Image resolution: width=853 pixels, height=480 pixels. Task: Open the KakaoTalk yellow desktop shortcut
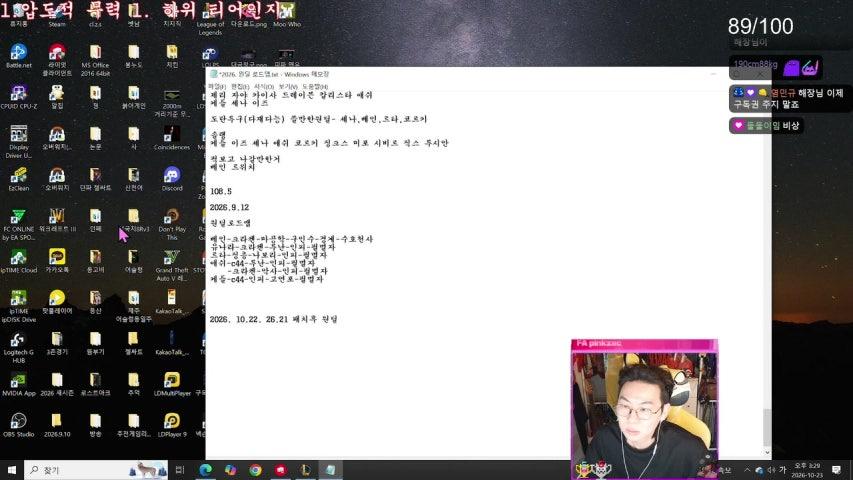57,261
